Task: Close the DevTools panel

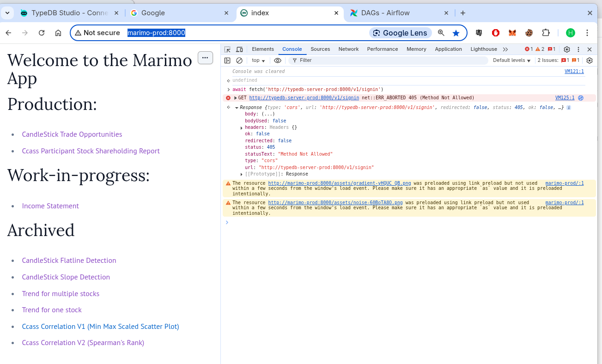Action: click(590, 49)
